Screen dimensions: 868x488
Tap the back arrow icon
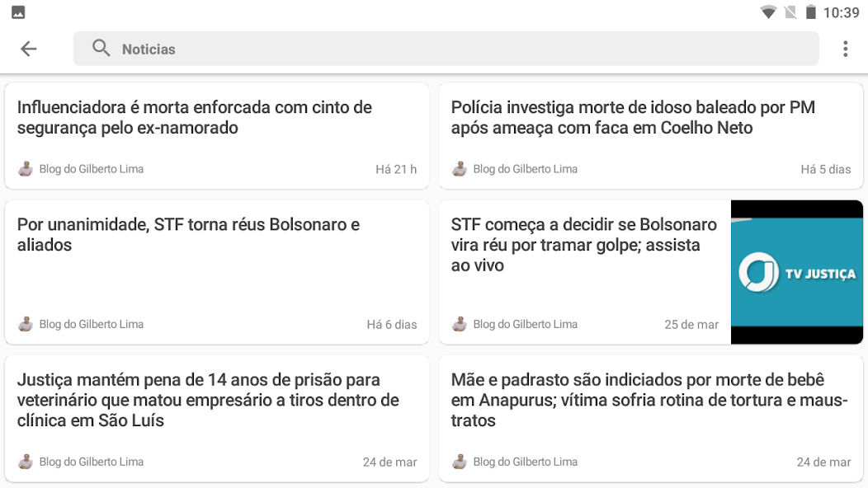click(28, 49)
